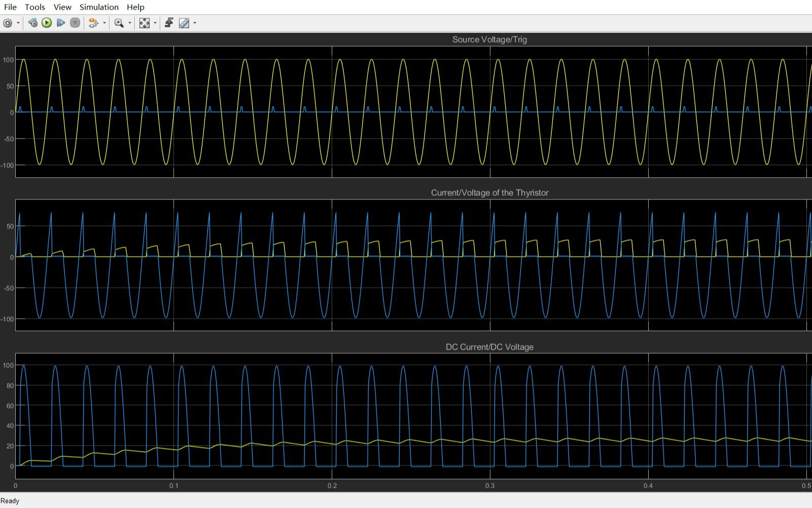Click the 0.1 time axis label
The height and width of the screenshot is (508, 812).
174,486
